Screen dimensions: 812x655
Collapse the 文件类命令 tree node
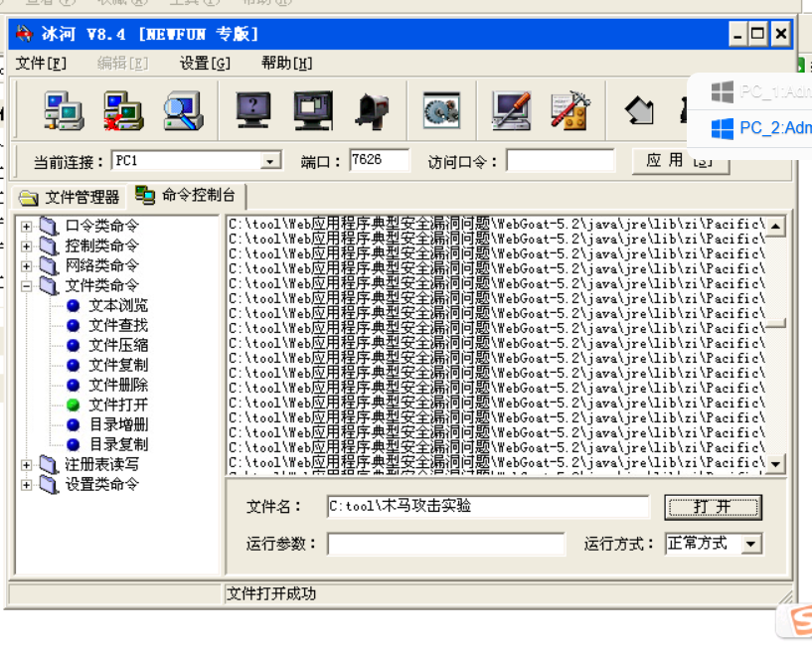tap(26, 286)
